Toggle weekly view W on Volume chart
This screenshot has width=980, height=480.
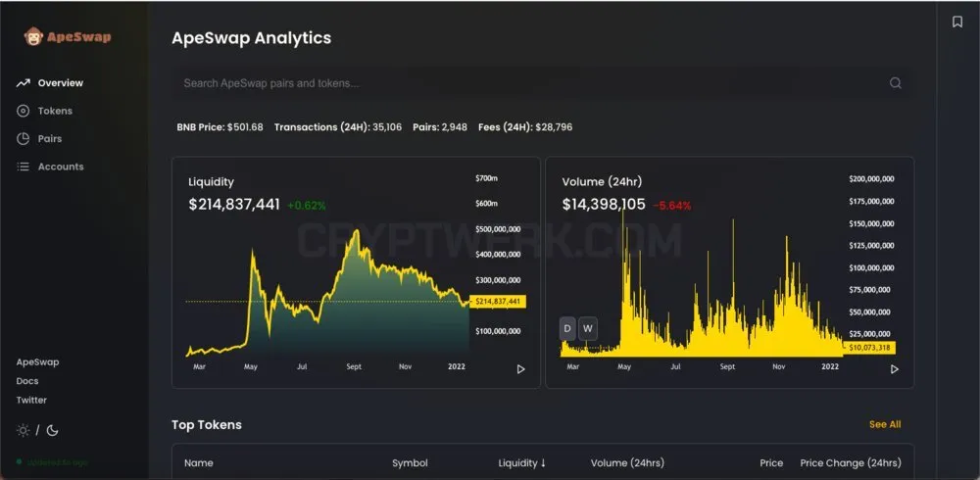click(x=587, y=329)
